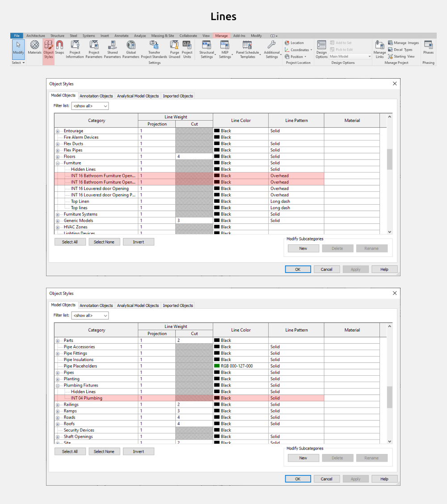The height and width of the screenshot is (504, 447).
Task: Click the Location tool
Action: (294, 43)
